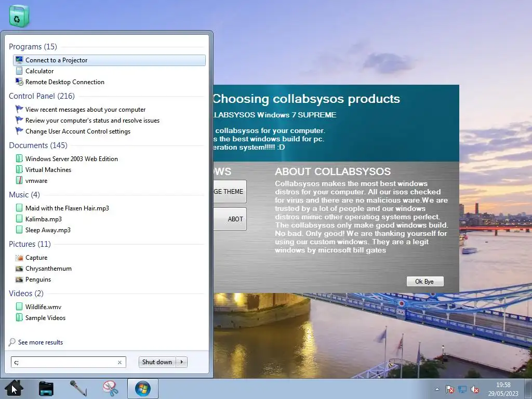Viewport: 532px width, 399px height.
Task: Click flag icon beside Review your computer's status
Action: click(19, 120)
